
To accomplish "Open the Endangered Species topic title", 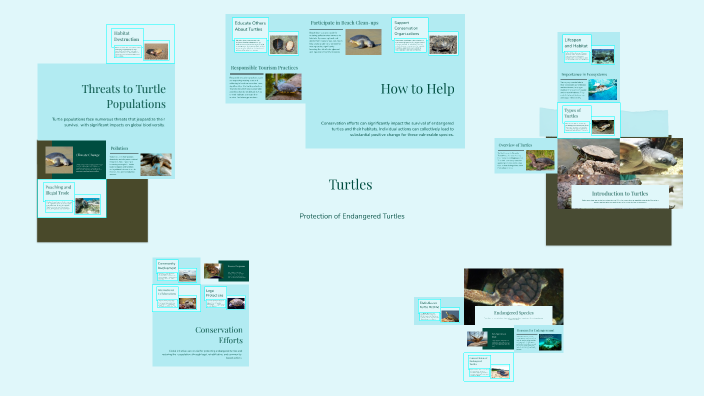I will pyautogui.click(x=514, y=312).
